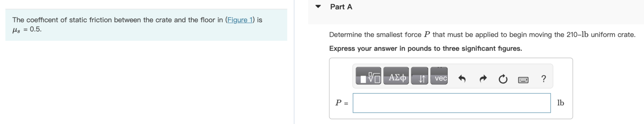Collapse Part A using the triangle
The width and height of the screenshot is (644, 124).
(x=318, y=6)
